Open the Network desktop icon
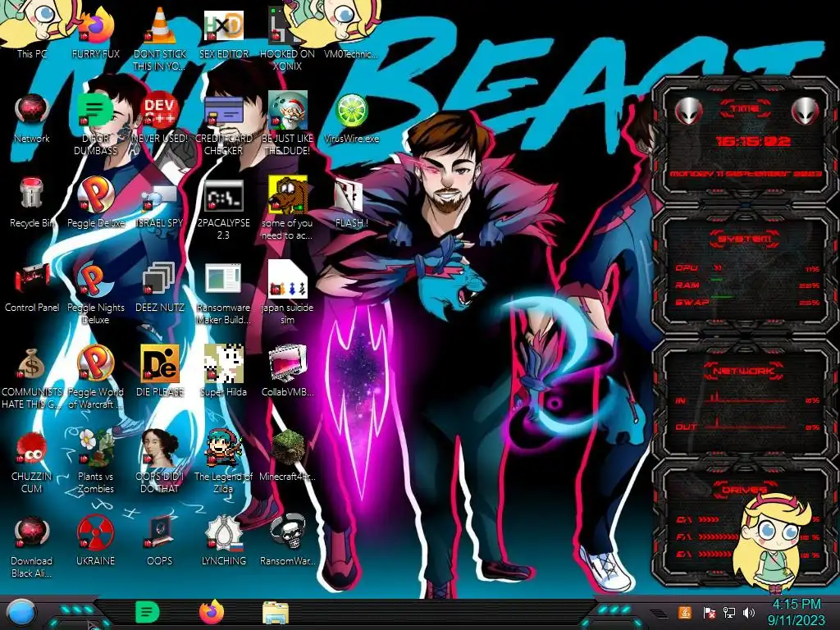 coord(32,118)
